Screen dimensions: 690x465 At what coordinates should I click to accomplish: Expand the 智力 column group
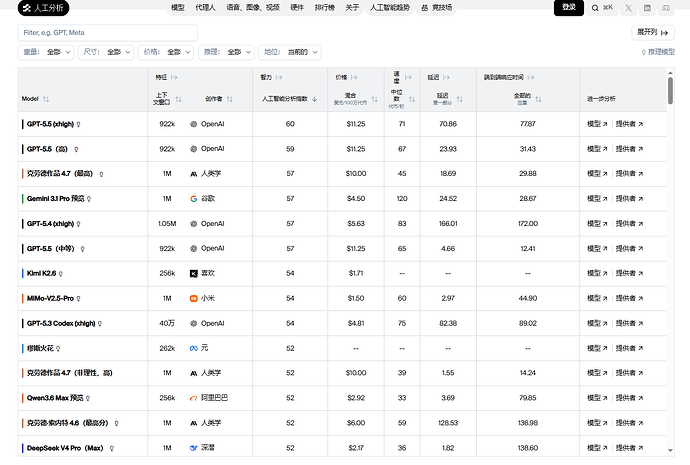coord(279,77)
